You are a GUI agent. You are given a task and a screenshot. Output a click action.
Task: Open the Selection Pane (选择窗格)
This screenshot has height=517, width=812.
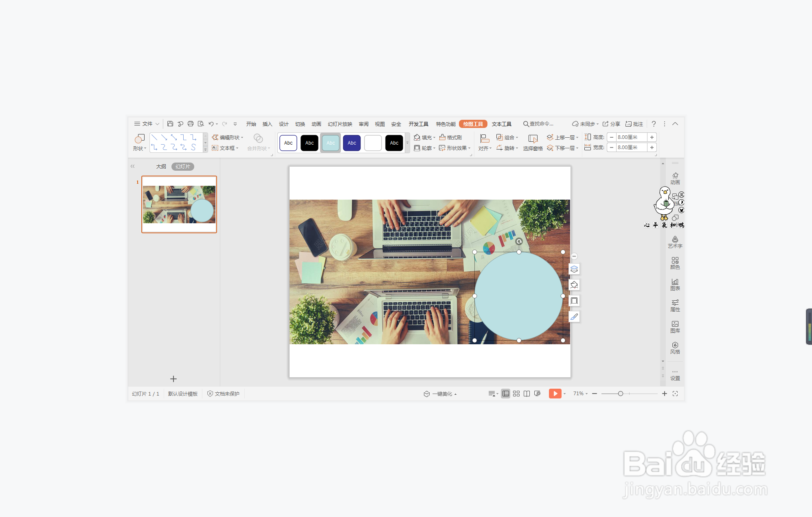[x=533, y=142]
